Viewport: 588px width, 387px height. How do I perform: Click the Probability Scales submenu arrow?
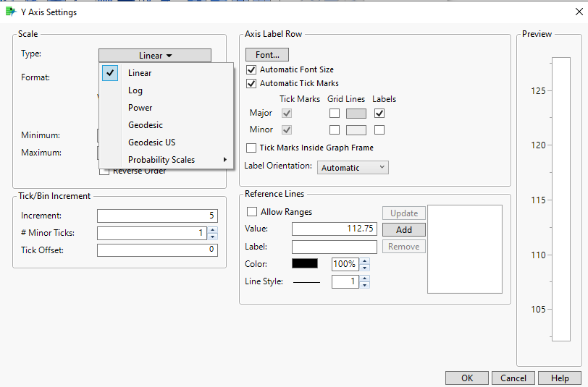225,160
